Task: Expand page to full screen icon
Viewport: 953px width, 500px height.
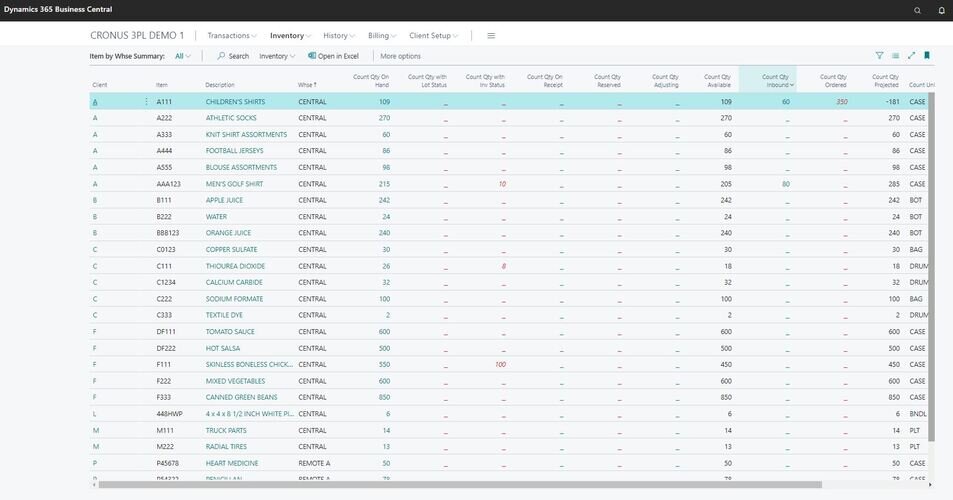Action: pyautogui.click(x=911, y=56)
